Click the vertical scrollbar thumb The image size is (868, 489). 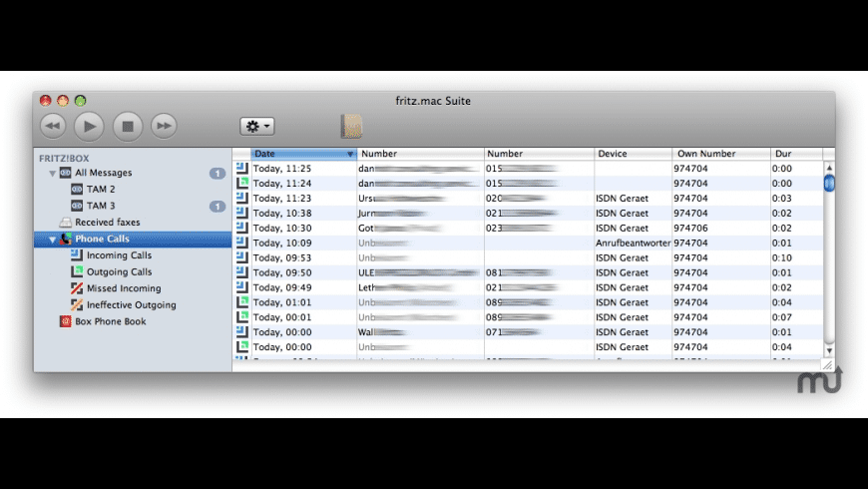(x=829, y=183)
